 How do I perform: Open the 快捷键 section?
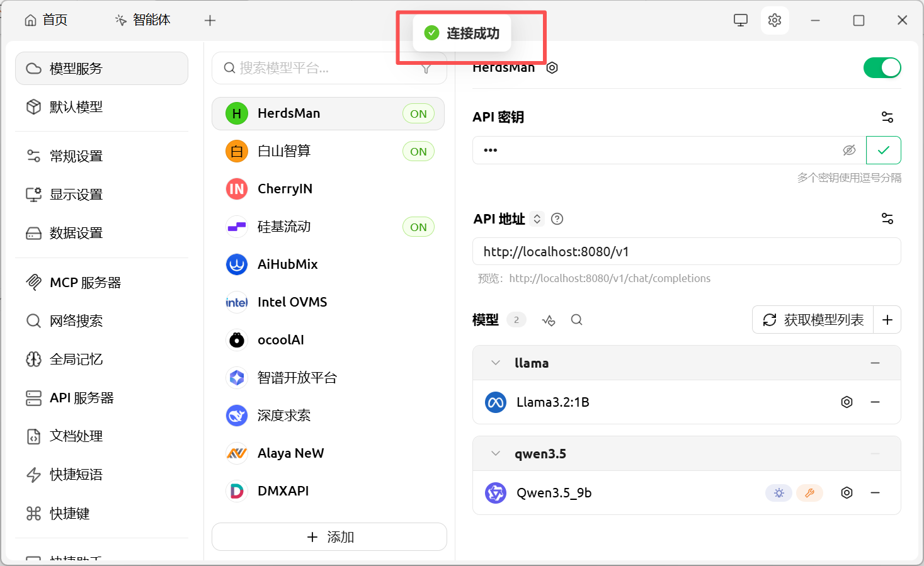point(101,514)
